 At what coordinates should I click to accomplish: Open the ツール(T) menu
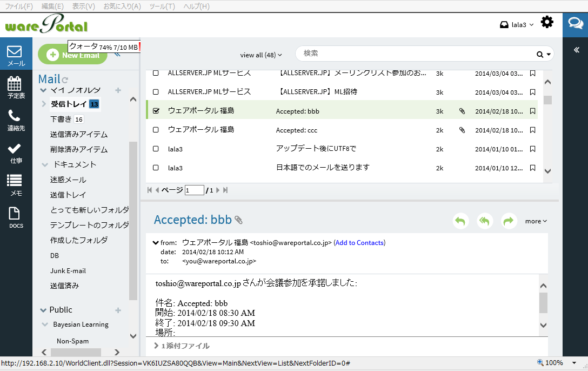pos(162,6)
